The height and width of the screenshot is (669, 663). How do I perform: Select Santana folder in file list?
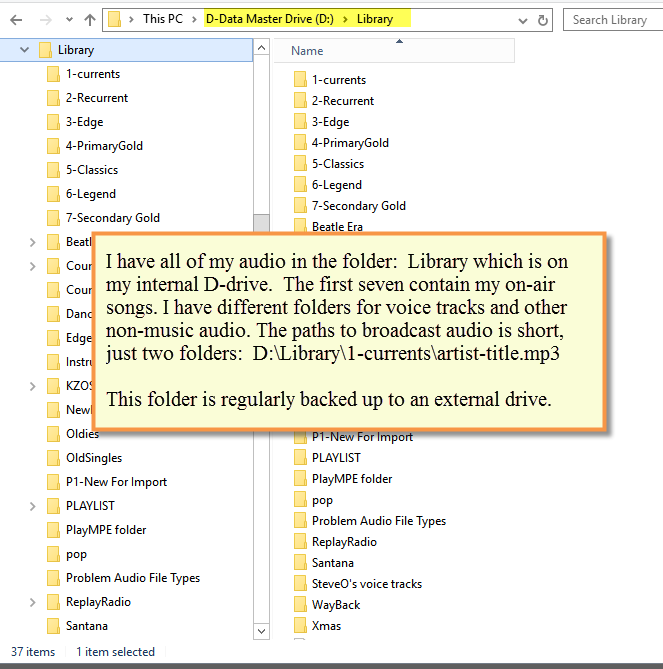point(332,563)
